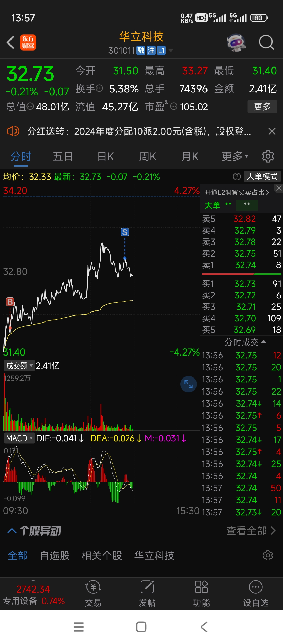Dismiss the dividend notice banner
283x644 pixels.
coord(272,131)
